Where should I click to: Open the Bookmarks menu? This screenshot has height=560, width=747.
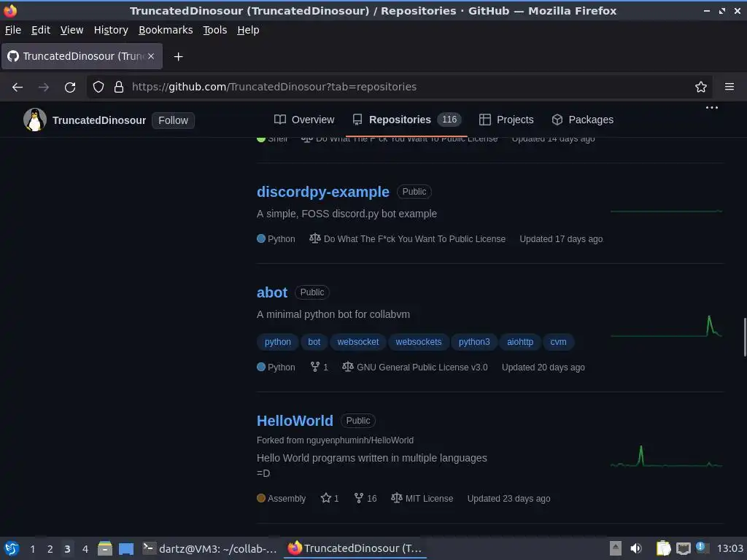[x=166, y=30]
